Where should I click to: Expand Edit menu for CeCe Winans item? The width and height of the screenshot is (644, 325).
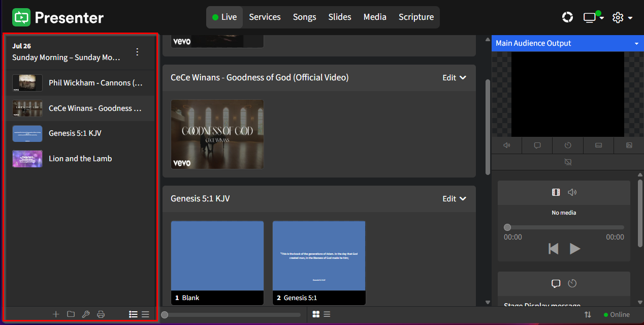[454, 78]
